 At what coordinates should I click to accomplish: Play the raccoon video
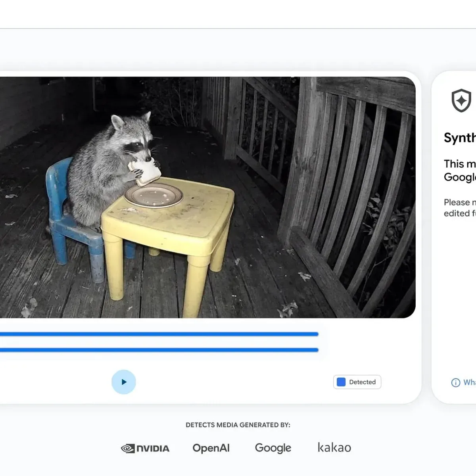124,382
